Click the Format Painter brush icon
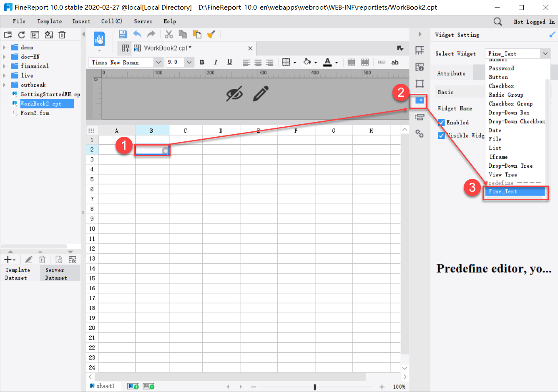Screen dimensions: 558x392 coord(211,34)
